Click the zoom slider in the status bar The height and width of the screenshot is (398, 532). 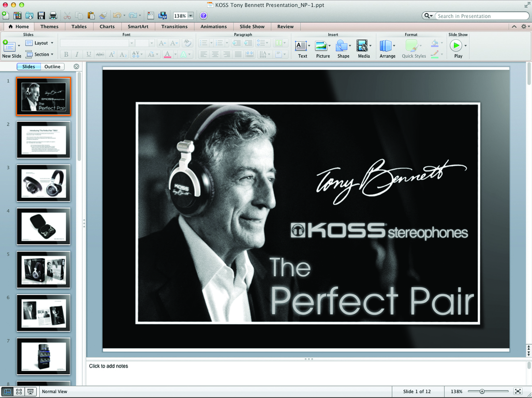(488, 392)
